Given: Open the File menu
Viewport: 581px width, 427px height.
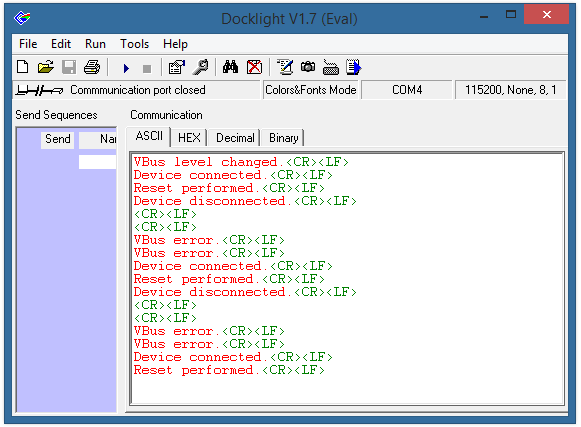Looking at the screenshot, I should click(28, 44).
